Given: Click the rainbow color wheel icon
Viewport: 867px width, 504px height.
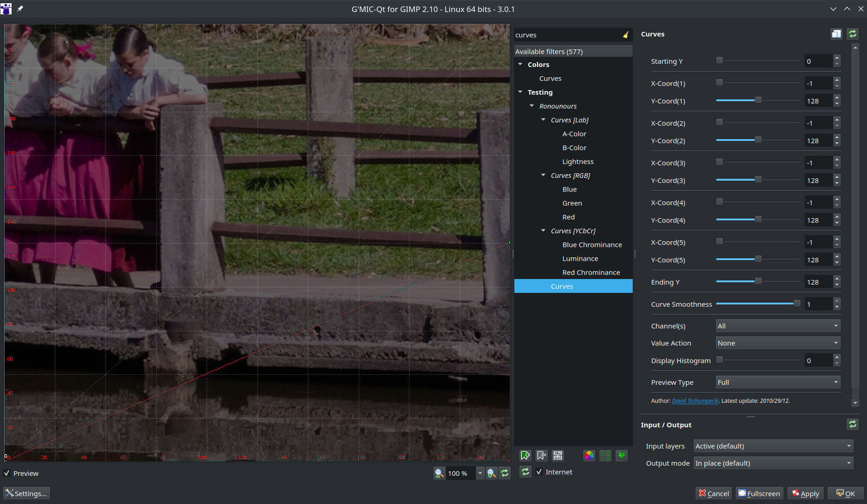Looking at the screenshot, I should click(x=589, y=455).
